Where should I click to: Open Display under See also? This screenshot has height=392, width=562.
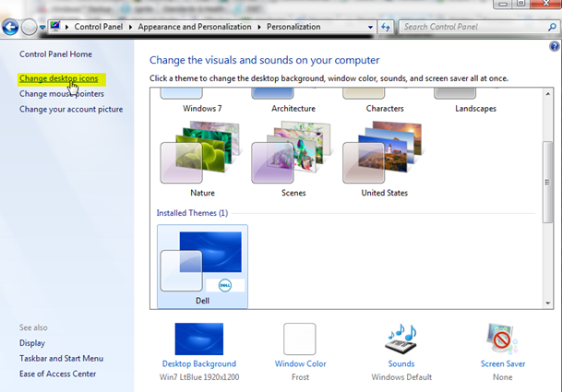coord(32,343)
